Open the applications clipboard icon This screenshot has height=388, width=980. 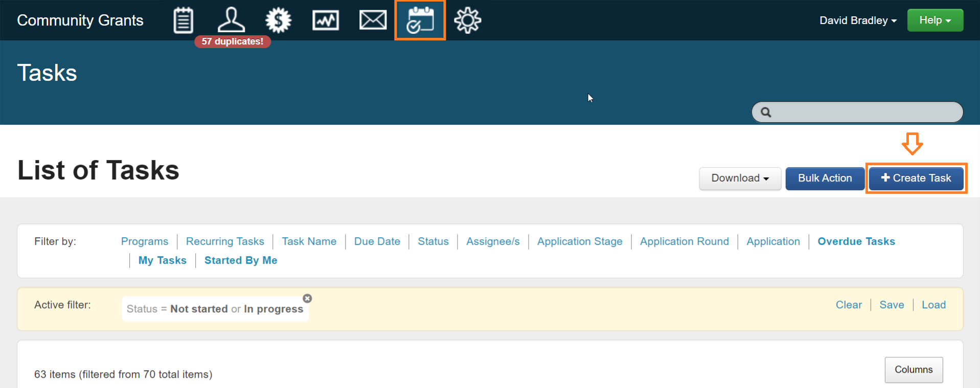point(183,20)
